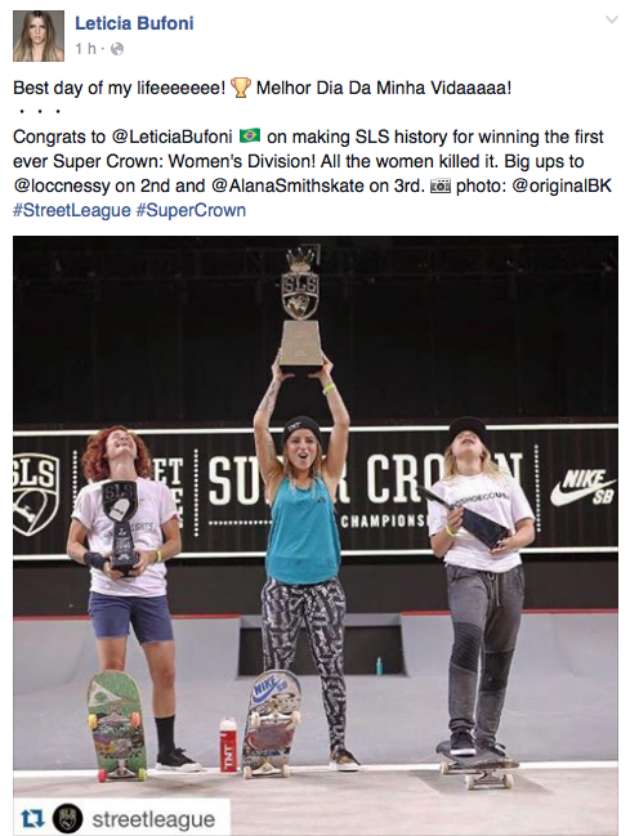Click the Brazil flag emoji
The width and height of the screenshot is (630, 836).
point(249,136)
